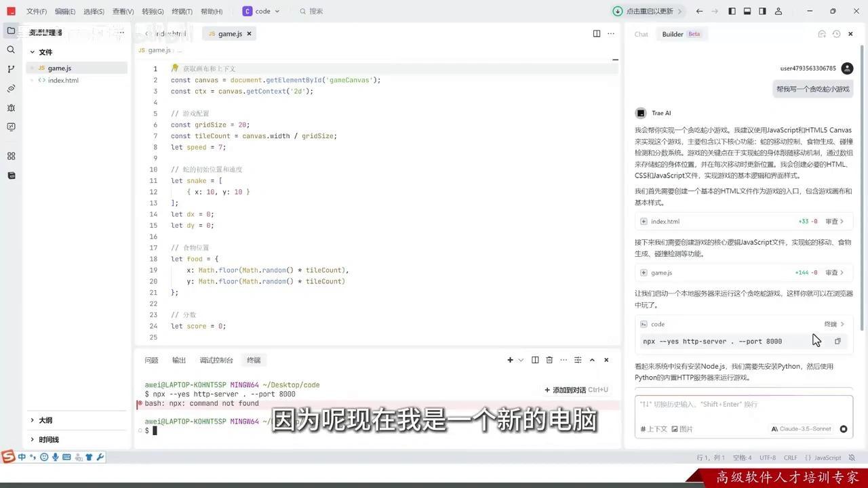Open Sogou input method settings wrench

(99, 457)
